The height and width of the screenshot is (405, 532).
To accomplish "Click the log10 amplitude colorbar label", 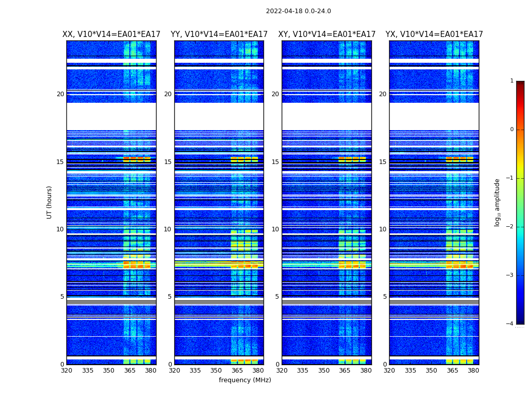I will [x=497, y=202].
